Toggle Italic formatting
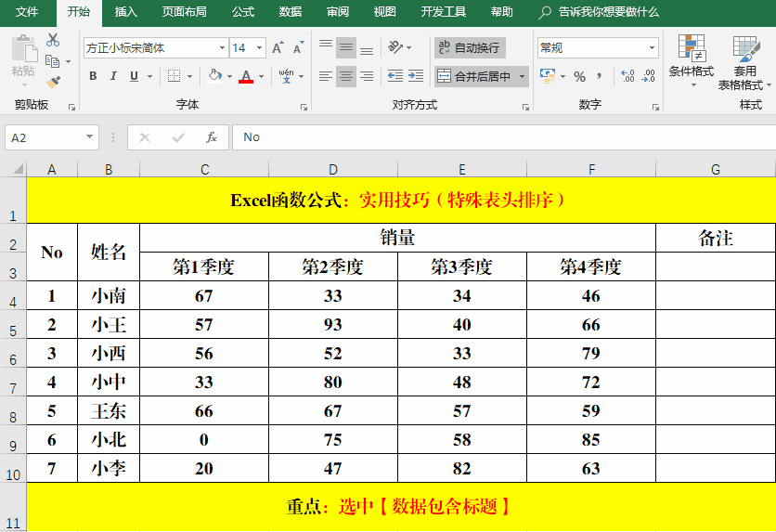Image resolution: width=776 pixels, height=532 pixels. click(114, 76)
